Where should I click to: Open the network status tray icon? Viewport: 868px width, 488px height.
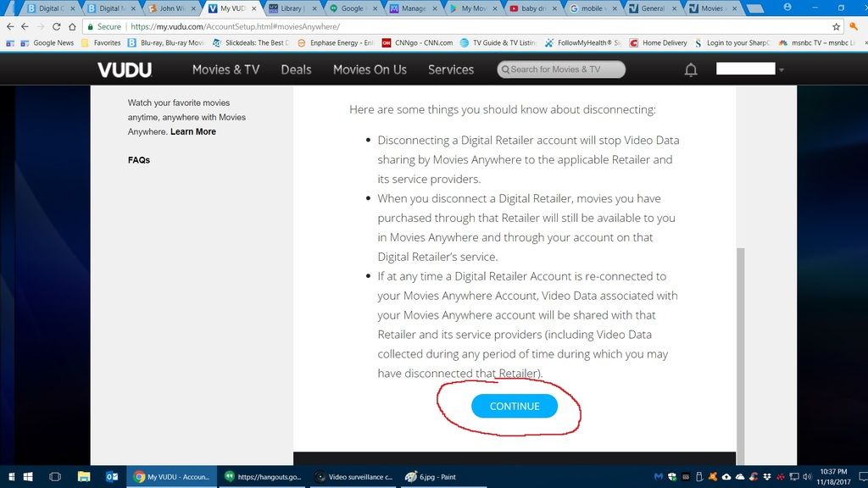793,476
